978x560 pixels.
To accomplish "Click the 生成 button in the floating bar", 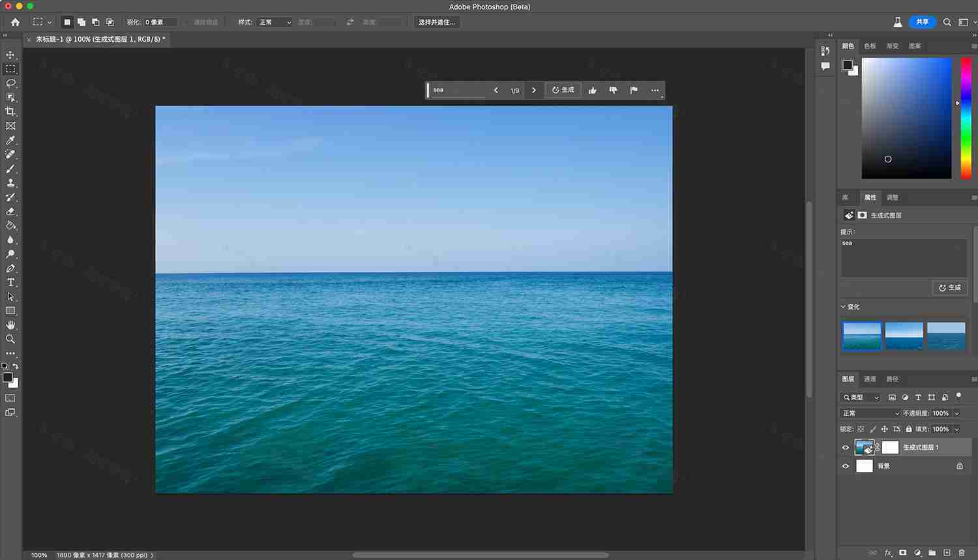I will 562,90.
